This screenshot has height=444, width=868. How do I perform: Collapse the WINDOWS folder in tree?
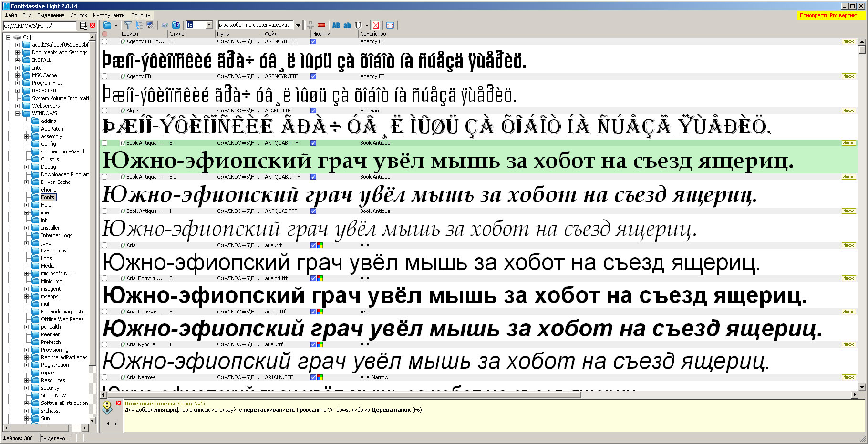(18, 113)
